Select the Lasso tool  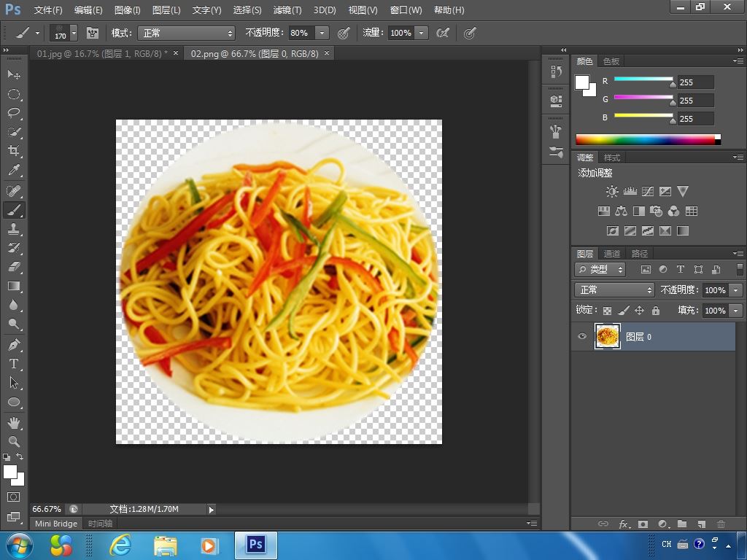click(x=14, y=113)
